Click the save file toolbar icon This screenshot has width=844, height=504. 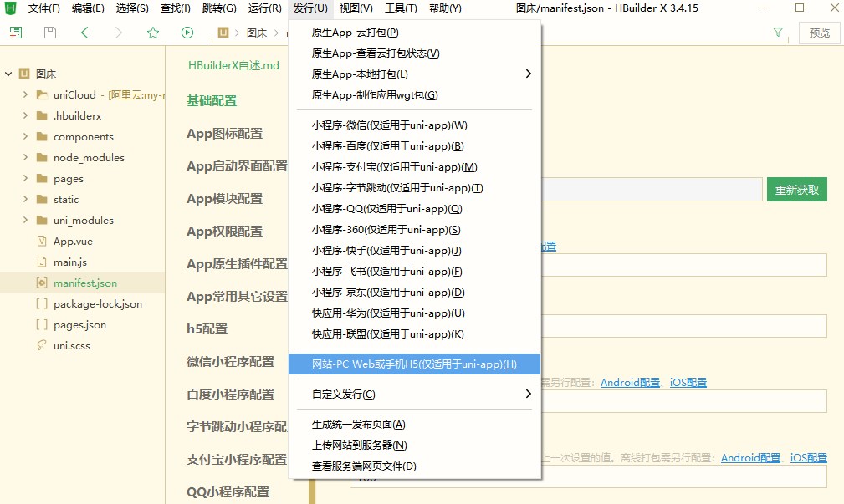pyautogui.click(x=50, y=33)
